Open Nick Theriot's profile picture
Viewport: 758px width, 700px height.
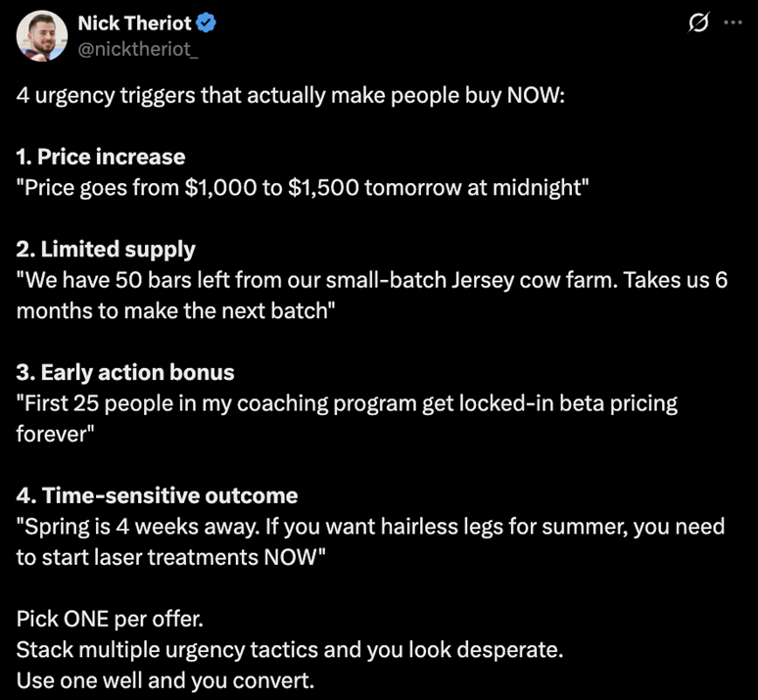point(41,36)
